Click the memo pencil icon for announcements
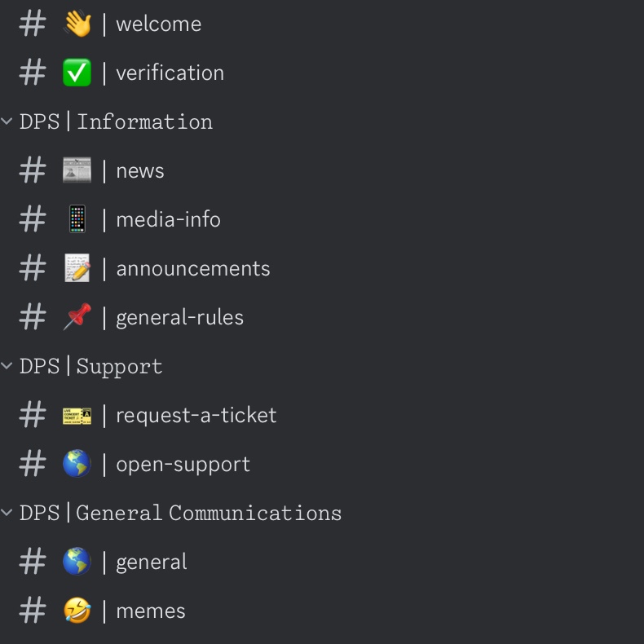Screen dimensions: 644x644 coord(77,268)
